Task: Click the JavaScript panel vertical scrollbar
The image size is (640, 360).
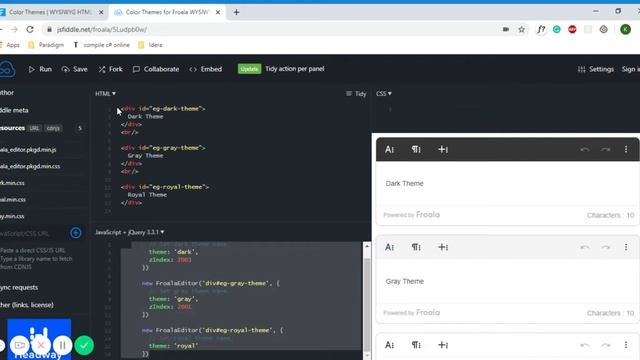Action: pyautogui.click(x=367, y=304)
